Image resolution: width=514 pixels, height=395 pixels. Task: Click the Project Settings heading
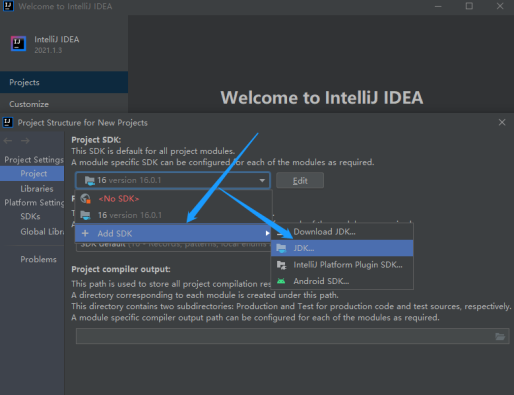(x=34, y=160)
